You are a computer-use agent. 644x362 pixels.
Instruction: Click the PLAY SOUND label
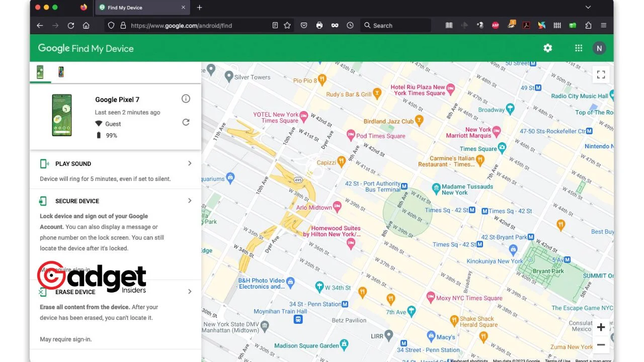pyautogui.click(x=73, y=164)
